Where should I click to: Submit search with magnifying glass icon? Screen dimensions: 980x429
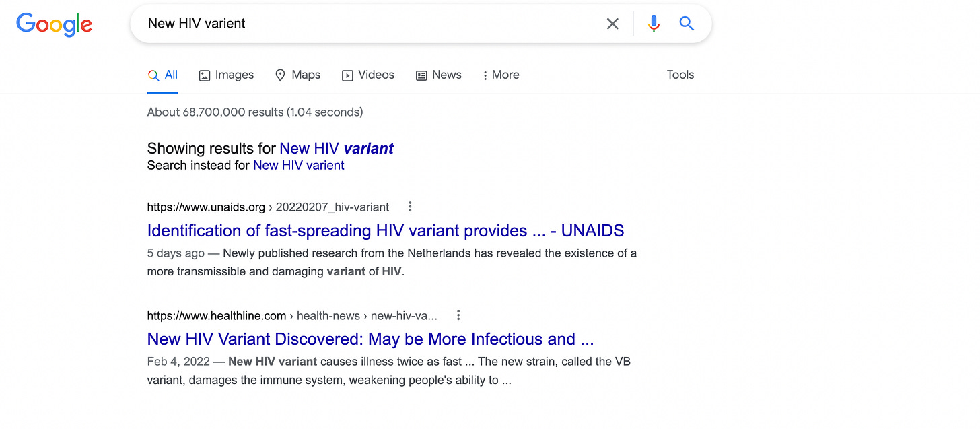687,24
